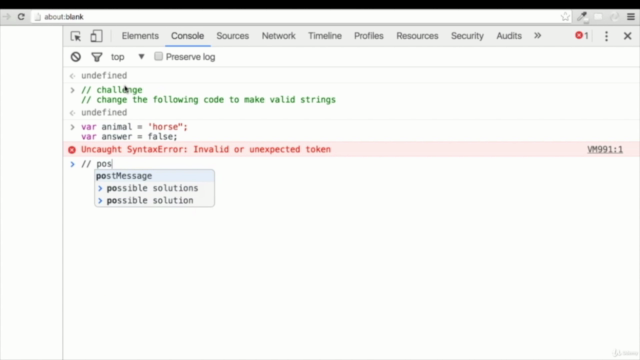The height and width of the screenshot is (360, 640).
Task: Switch to the Network tab
Action: tap(278, 36)
